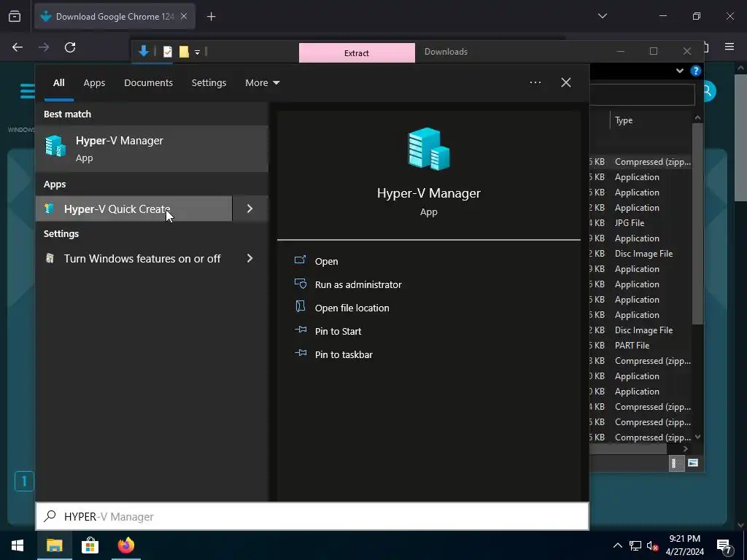This screenshot has width=747, height=560.
Task: Click the Run as administrator shield icon
Action: pyautogui.click(x=300, y=284)
